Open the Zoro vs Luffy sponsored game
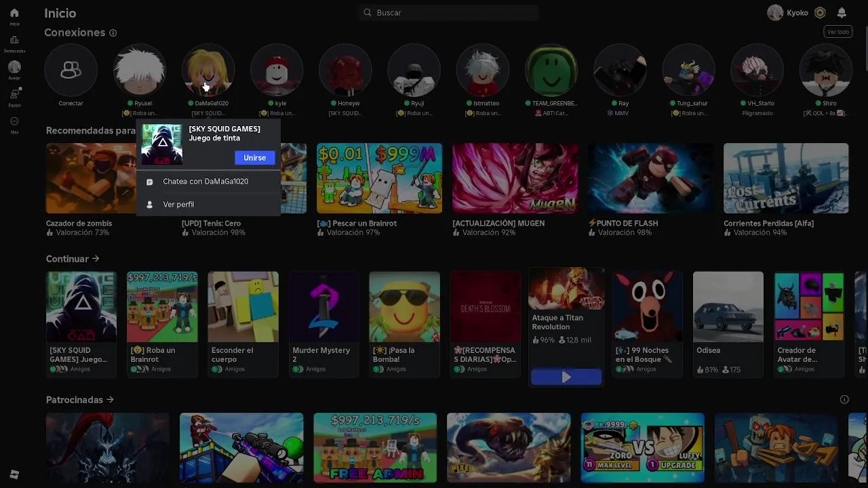 (643, 447)
